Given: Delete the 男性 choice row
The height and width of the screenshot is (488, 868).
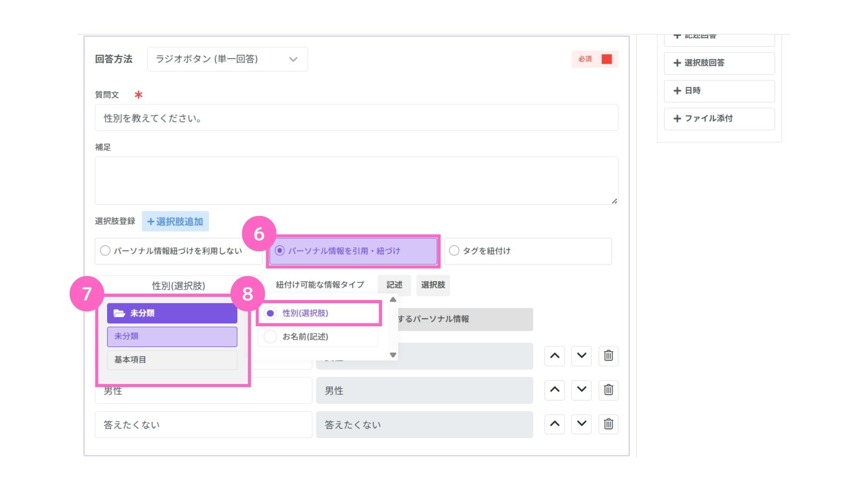Looking at the screenshot, I should 608,389.
